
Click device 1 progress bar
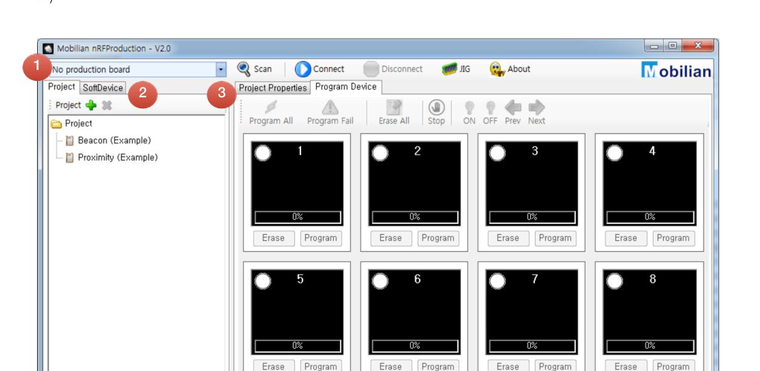tap(298, 217)
